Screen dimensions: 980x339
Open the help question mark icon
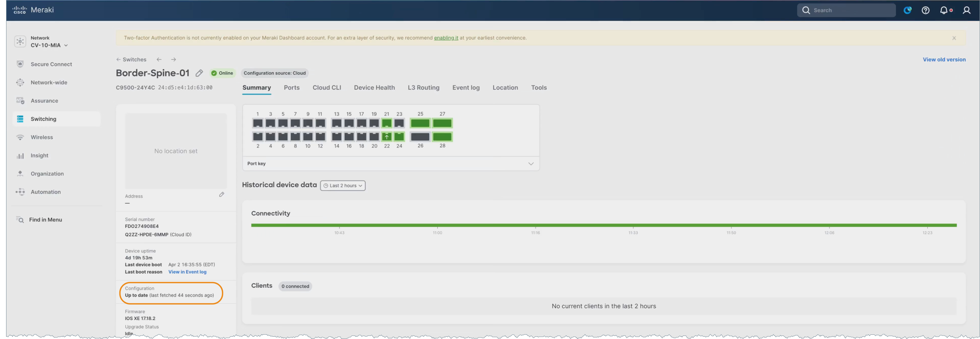[926, 10]
